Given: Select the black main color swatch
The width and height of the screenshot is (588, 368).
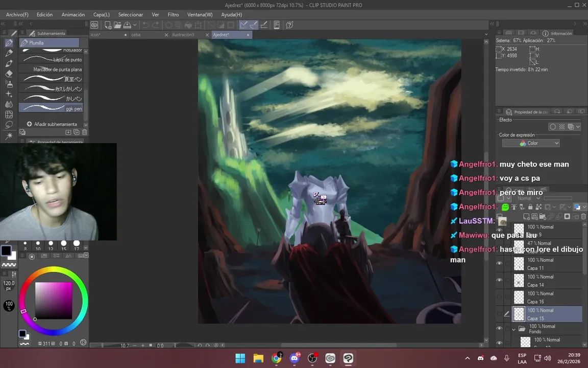Looking at the screenshot, I should [6, 251].
